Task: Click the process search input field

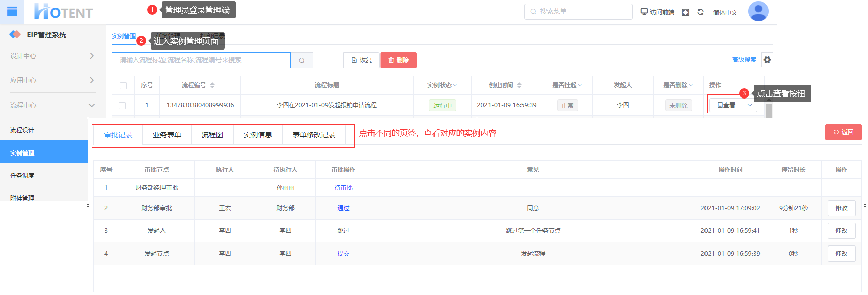Action: coord(201,60)
